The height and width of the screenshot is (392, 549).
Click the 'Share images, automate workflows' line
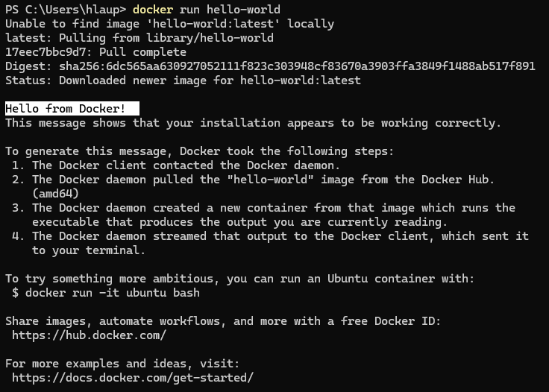coord(223,321)
